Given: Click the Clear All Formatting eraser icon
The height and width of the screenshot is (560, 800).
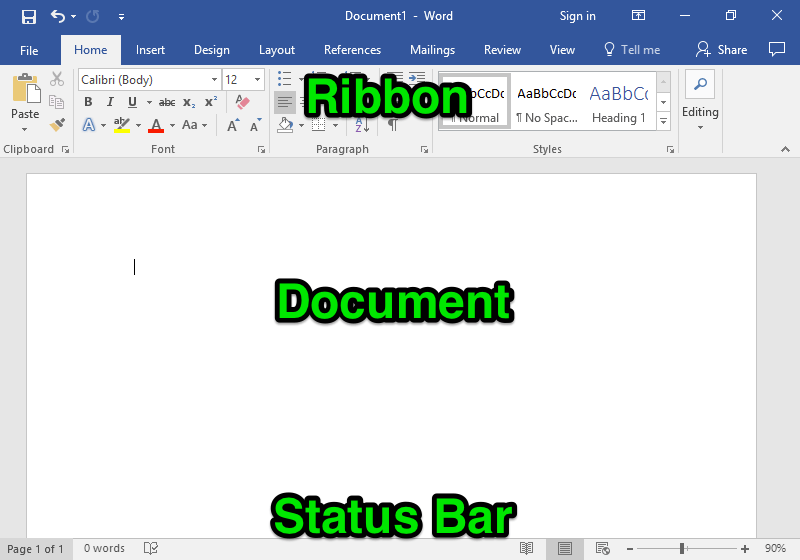Looking at the screenshot, I should tap(241, 102).
